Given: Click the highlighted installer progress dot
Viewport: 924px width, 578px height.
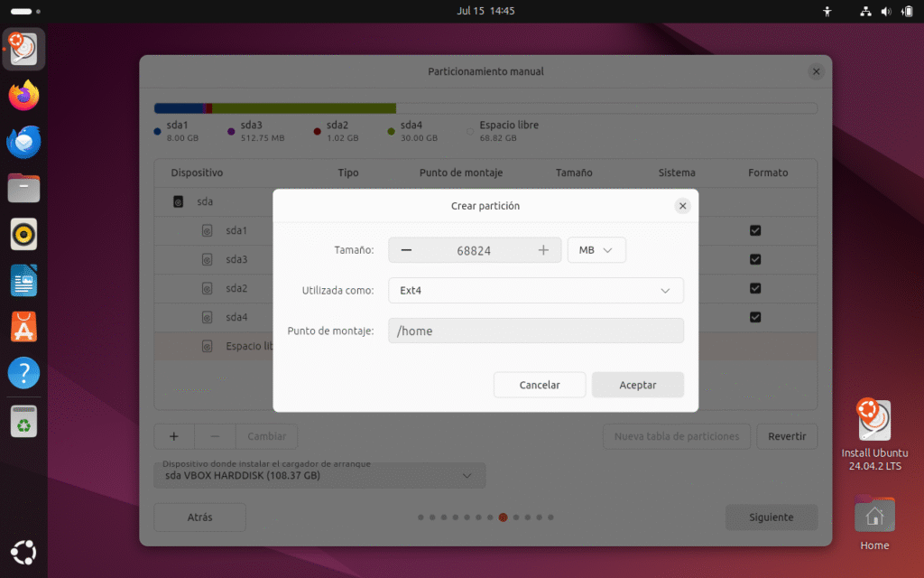Looking at the screenshot, I should pos(503,517).
